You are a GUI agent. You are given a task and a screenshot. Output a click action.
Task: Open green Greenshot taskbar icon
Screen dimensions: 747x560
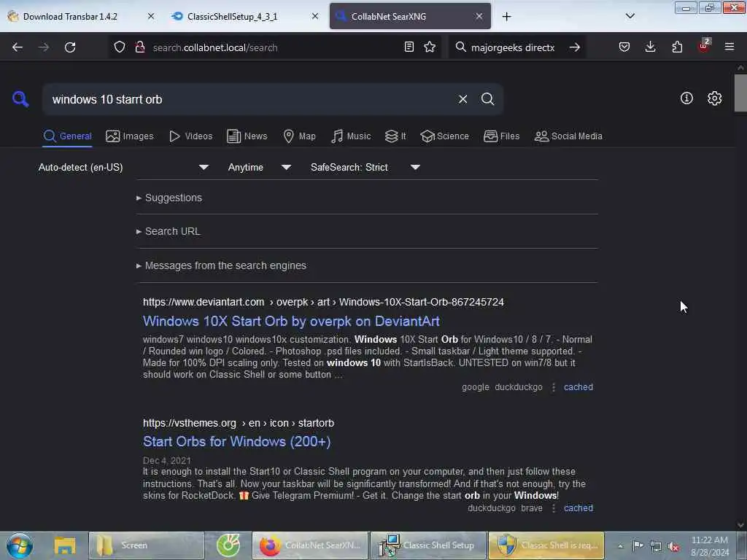coord(228,545)
